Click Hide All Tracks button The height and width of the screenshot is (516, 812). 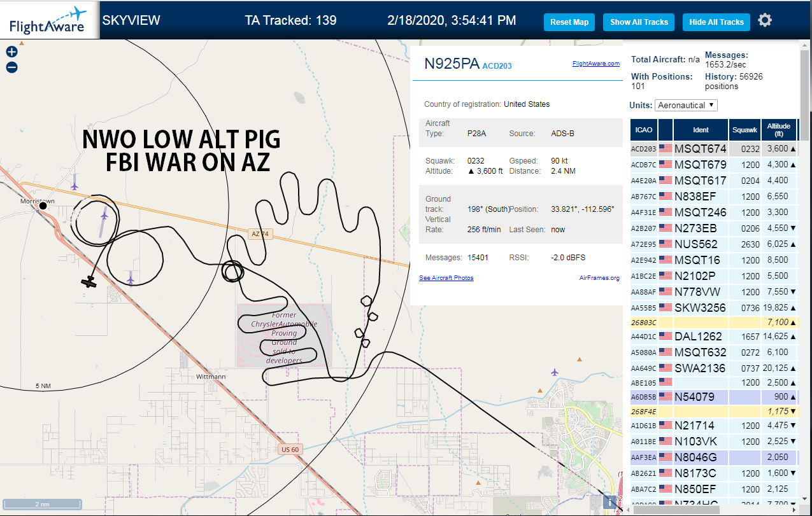[x=716, y=22]
